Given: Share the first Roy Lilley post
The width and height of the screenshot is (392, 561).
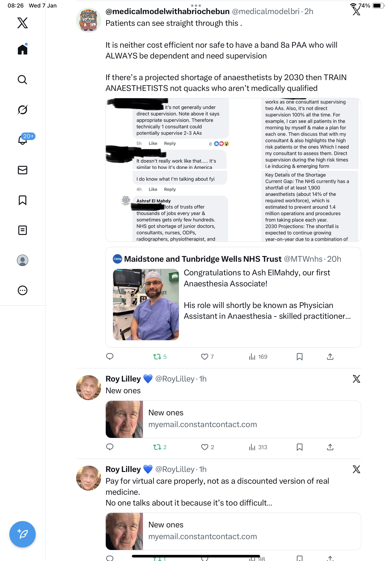Looking at the screenshot, I should (330, 447).
